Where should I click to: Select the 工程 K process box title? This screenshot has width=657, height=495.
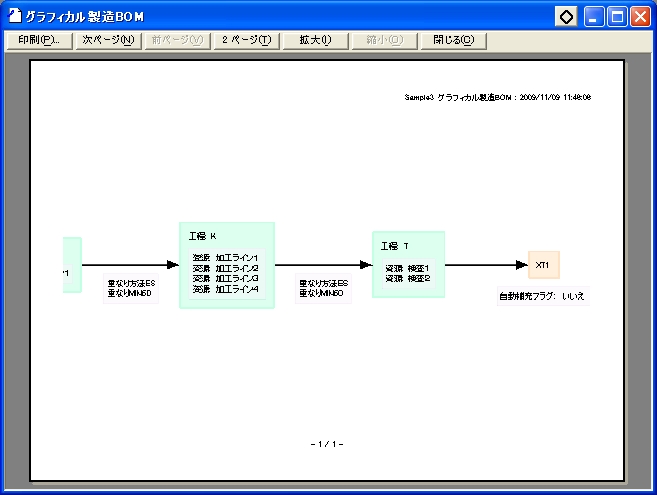tap(202, 236)
